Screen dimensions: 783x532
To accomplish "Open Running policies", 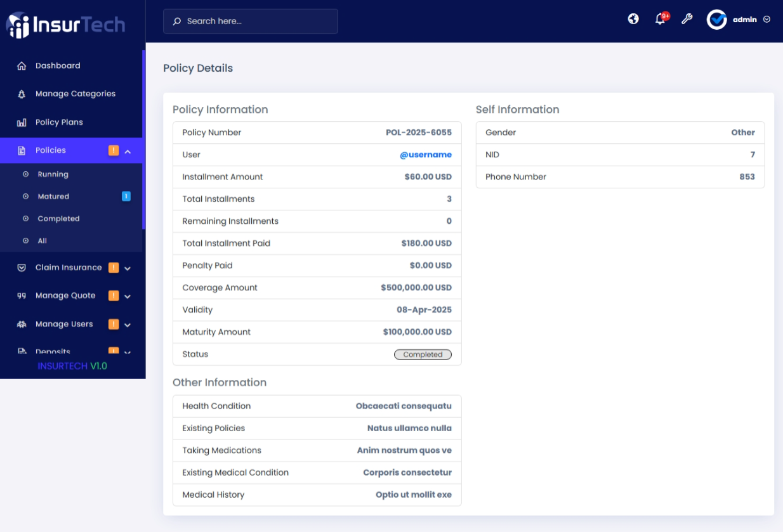I will coord(53,174).
